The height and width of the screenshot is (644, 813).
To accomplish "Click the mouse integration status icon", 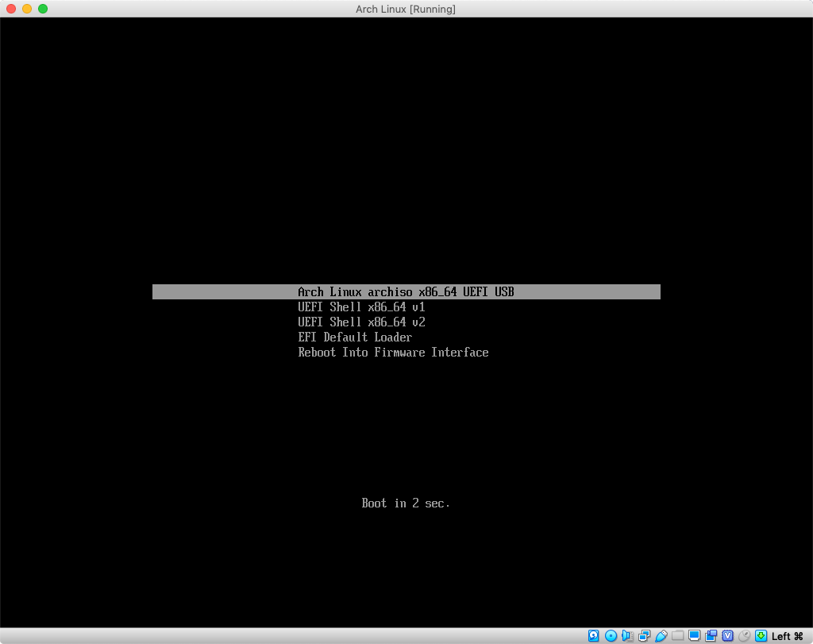I will click(x=745, y=636).
